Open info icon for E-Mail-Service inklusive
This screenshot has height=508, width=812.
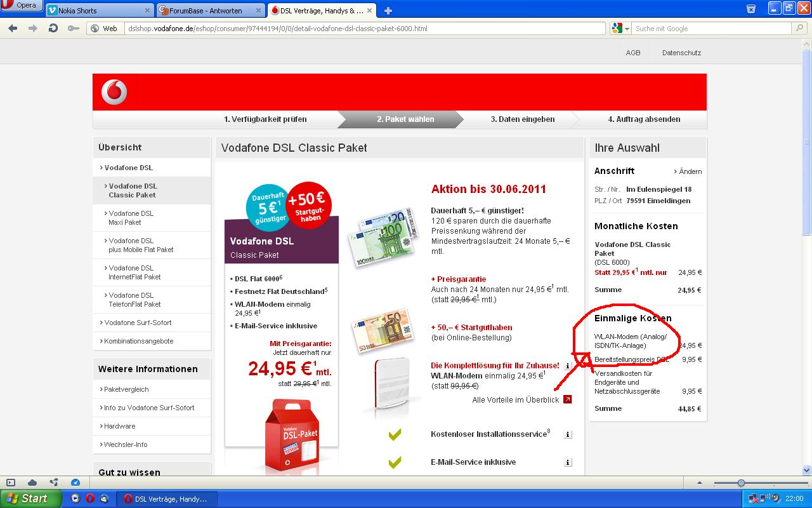568,462
